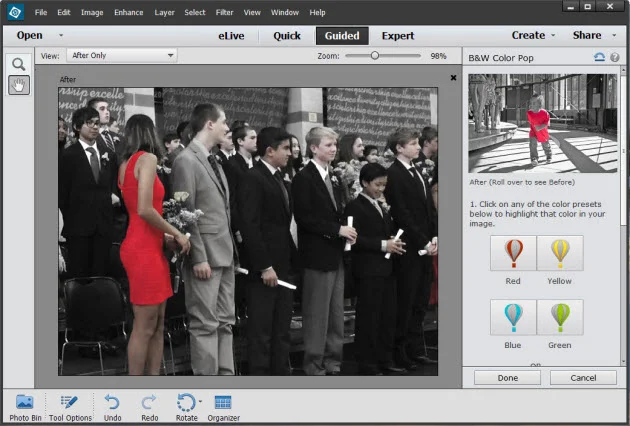Open rotate direction options arrow
This screenshot has width=630, height=426.
tap(200, 401)
